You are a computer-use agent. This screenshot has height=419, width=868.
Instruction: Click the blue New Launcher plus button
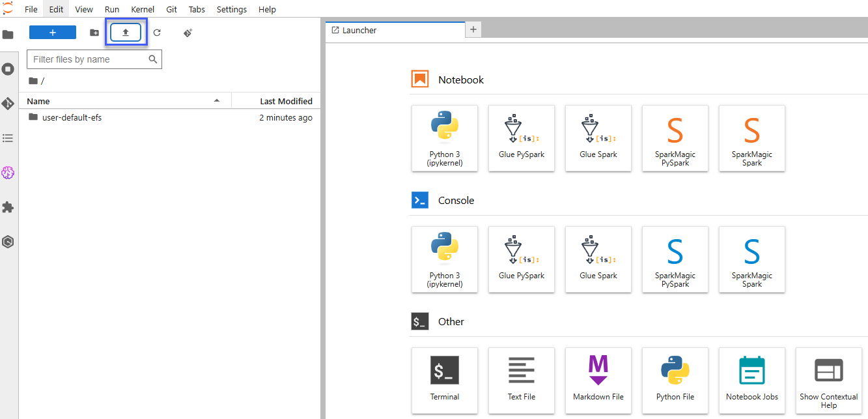(53, 33)
